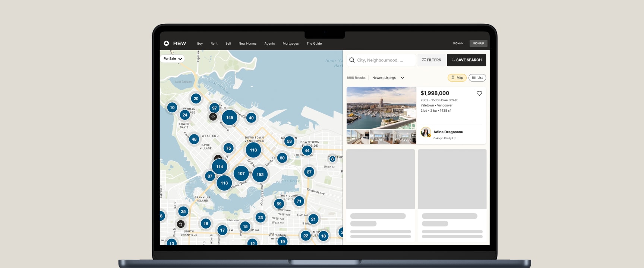
Task: Open the Sell menu
Action: pos(228,44)
